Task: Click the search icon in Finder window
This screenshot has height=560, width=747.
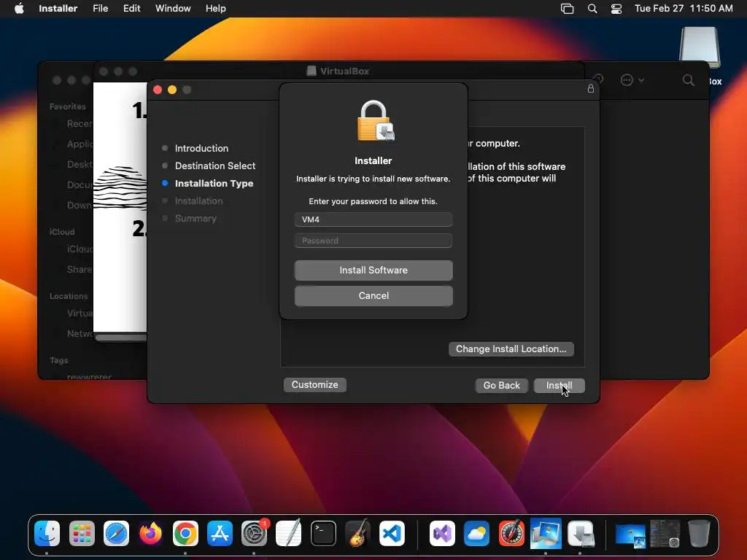Action: click(x=689, y=80)
